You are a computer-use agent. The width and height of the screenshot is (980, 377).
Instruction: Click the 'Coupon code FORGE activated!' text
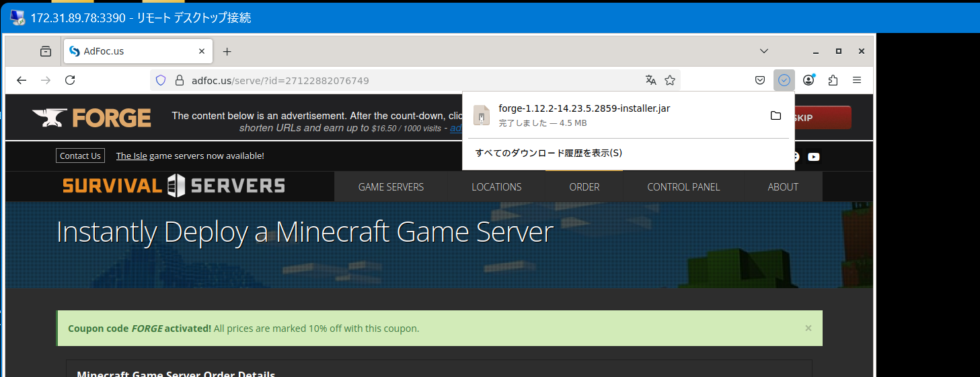pos(140,329)
